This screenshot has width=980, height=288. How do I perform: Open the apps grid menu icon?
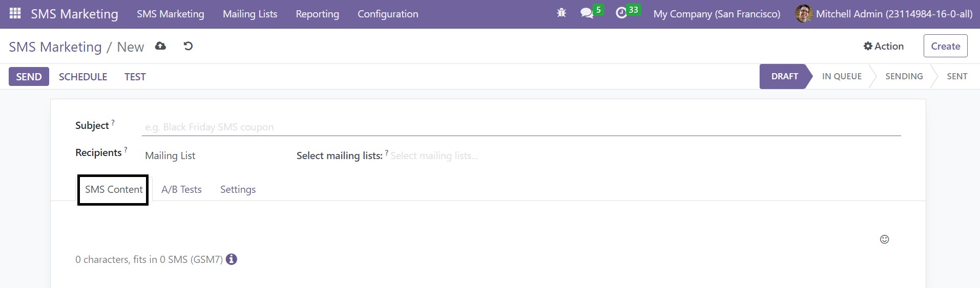[x=15, y=14]
